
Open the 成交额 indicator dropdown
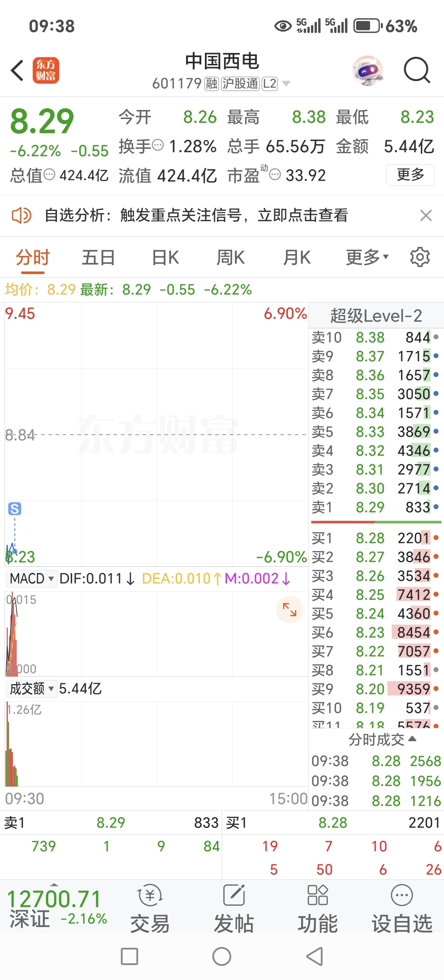pos(32,689)
